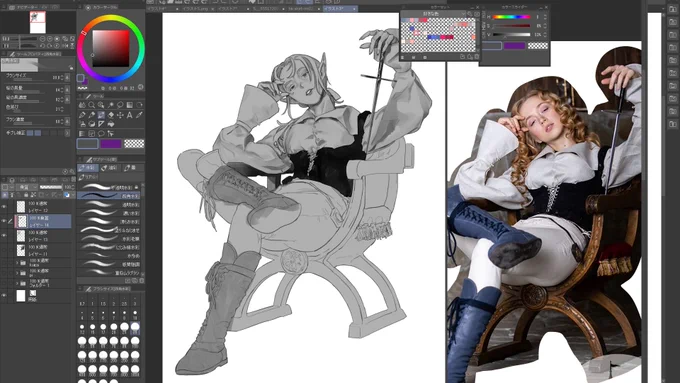Select the レイヤー 13 layer row
The width and height of the screenshot is (680, 383).
coord(43,236)
